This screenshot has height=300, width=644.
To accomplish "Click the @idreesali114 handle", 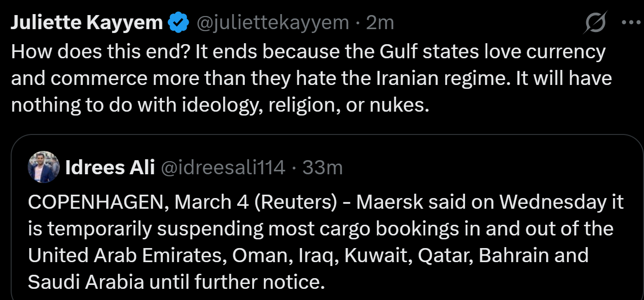I will tap(223, 167).
